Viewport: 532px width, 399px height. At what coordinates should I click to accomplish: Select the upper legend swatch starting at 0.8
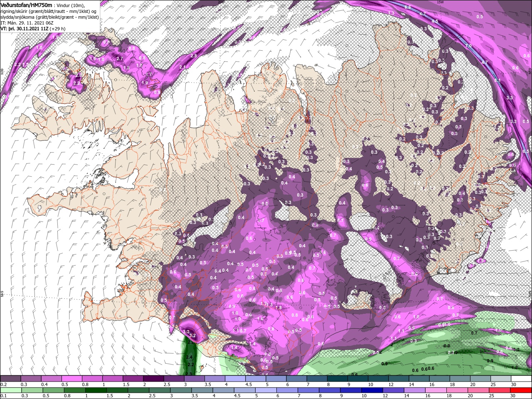tap(92, 379)
